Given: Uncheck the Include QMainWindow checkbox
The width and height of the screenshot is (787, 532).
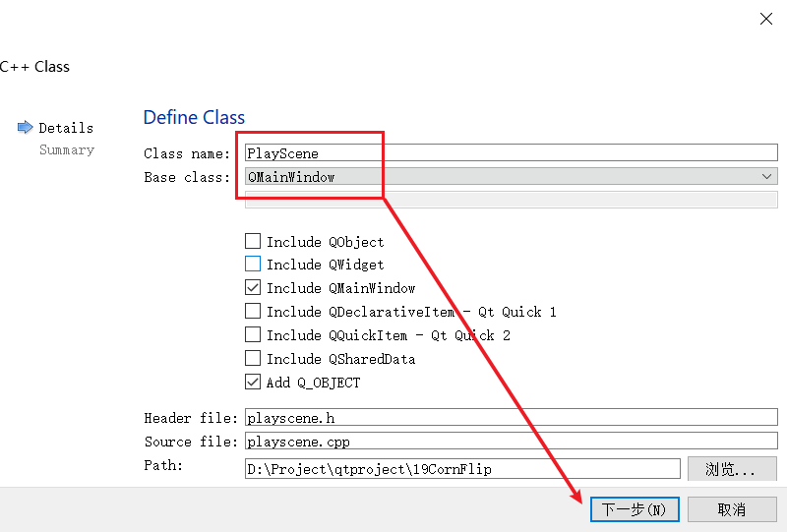Looking at the screenshot, I should 253,287.
